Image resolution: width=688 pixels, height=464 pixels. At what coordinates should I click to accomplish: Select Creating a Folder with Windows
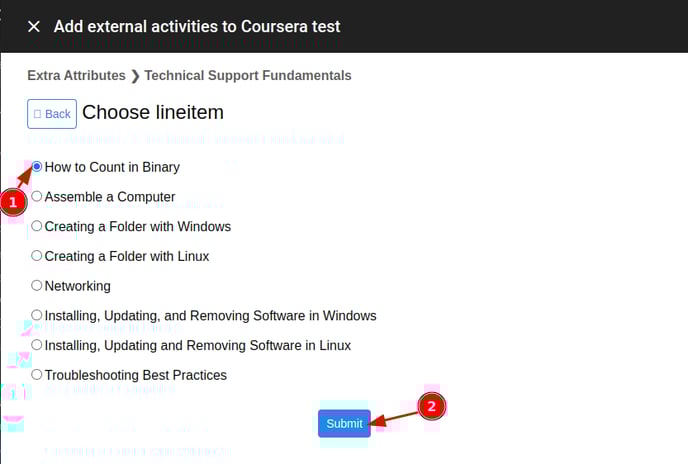coord(37,226)
